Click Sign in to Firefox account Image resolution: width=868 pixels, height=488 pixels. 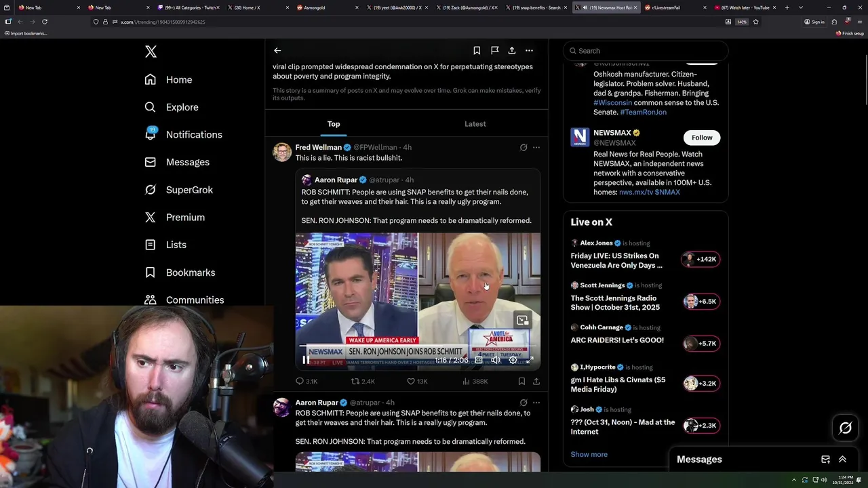click(814, 22)
